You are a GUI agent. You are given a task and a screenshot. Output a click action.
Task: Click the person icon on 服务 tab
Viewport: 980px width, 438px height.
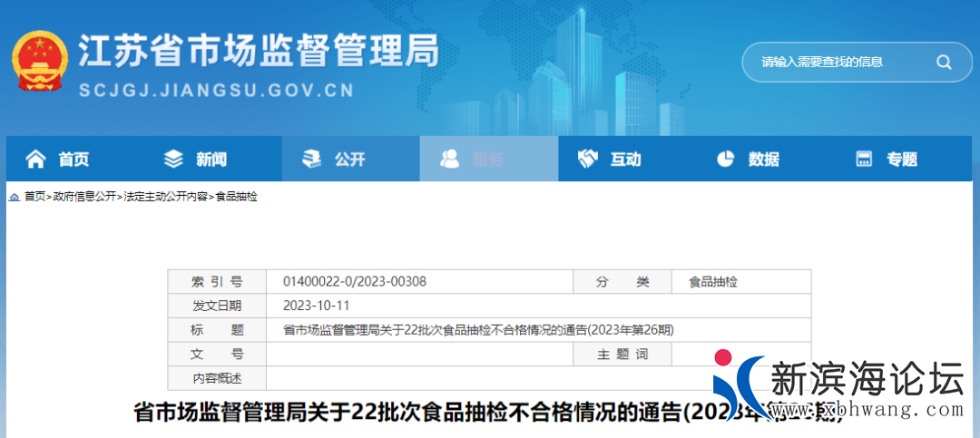(x=449, y=160)
